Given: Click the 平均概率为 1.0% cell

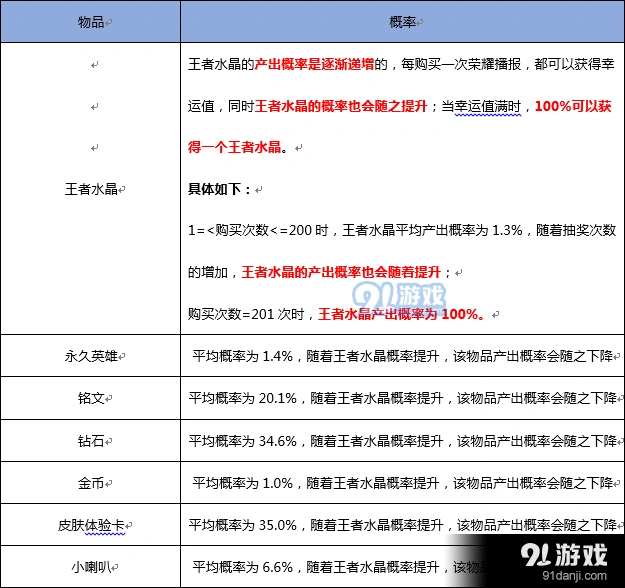Looking at the screenshot, I should (403, 483).
